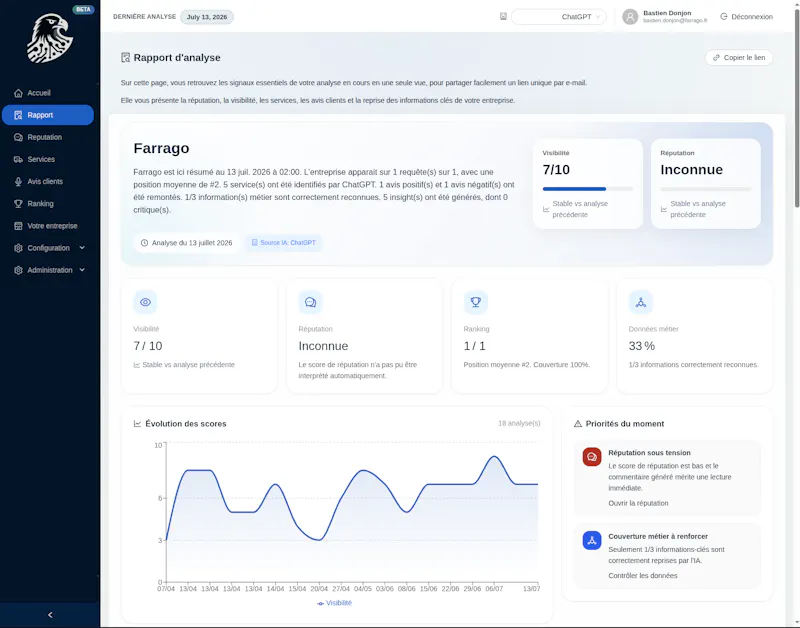Click the AI source icon beside ChatGPT selector
Screen dimensions: 800x628
tap(504, 16)
